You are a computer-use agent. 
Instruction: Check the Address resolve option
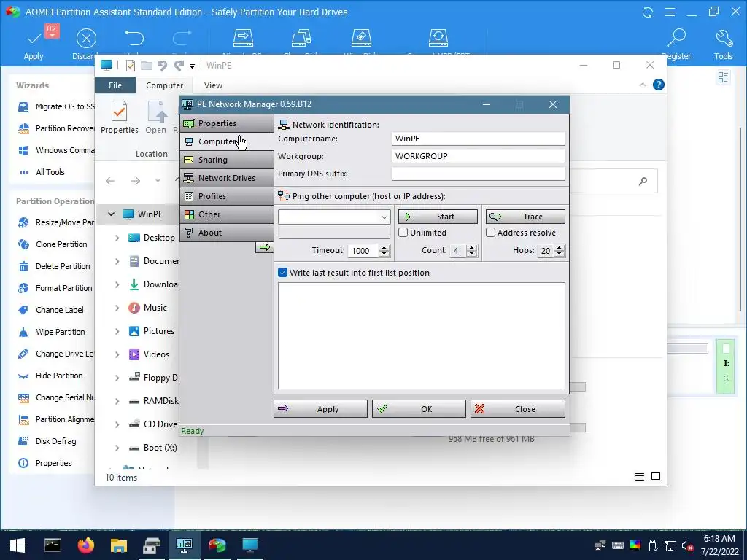coord(491,233)
